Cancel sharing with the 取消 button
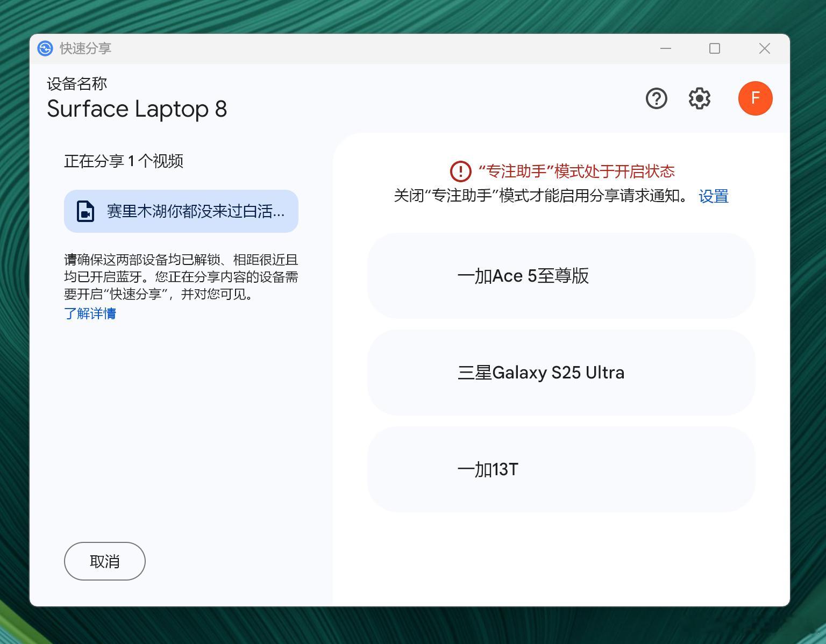Viewport: 826px width, 644px height. click(105, 561)
